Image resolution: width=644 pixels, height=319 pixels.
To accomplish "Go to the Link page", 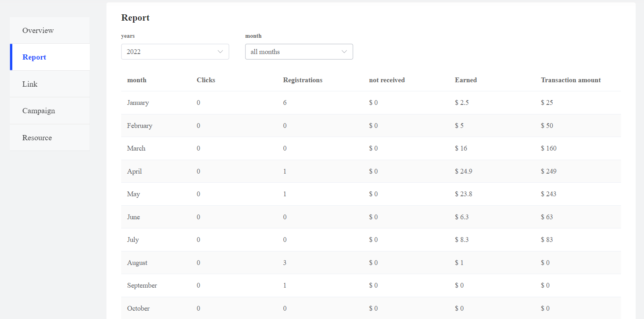I will tap(50, 84).
